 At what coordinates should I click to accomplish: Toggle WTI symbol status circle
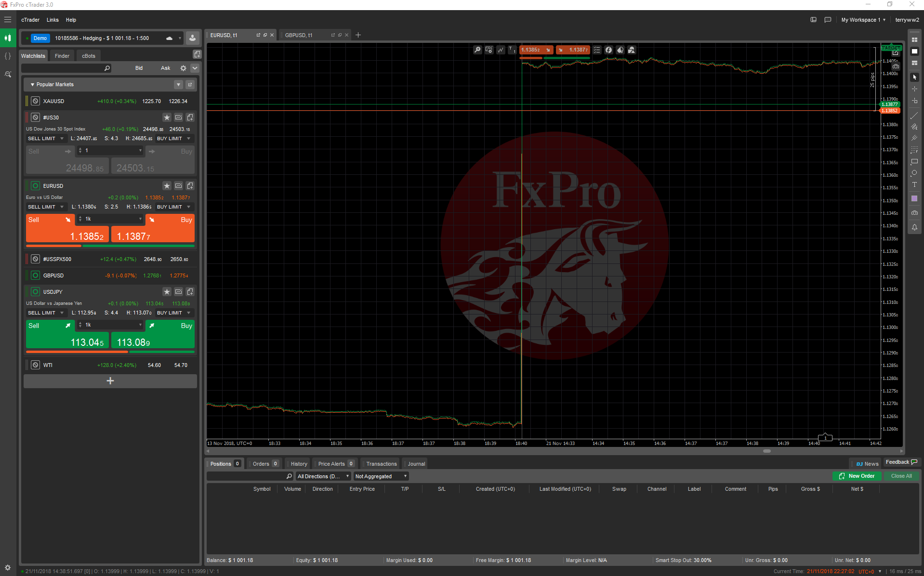click(x=35, y=365)
